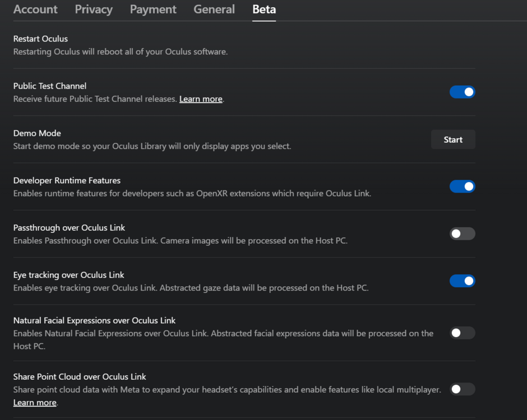Image resolution: width=527 pixels, height=420 pixels.
Task: Enable Natural Facial Expressions toggle
Action: tap(463, 333)
